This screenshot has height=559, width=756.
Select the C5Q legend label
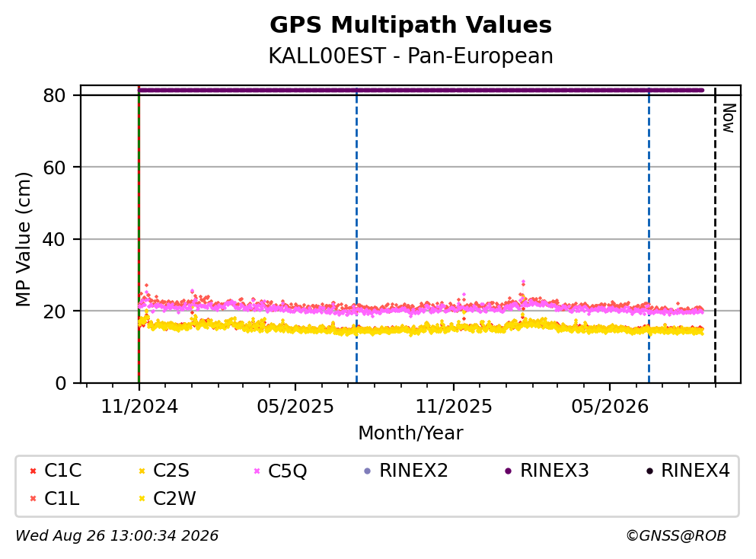click(x=287, y=471)
